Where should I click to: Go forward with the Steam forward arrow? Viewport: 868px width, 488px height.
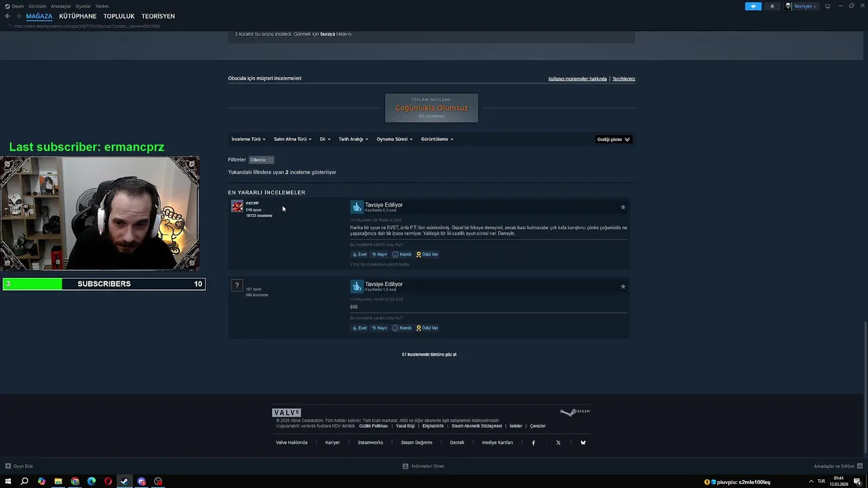(x=18, y=16)
